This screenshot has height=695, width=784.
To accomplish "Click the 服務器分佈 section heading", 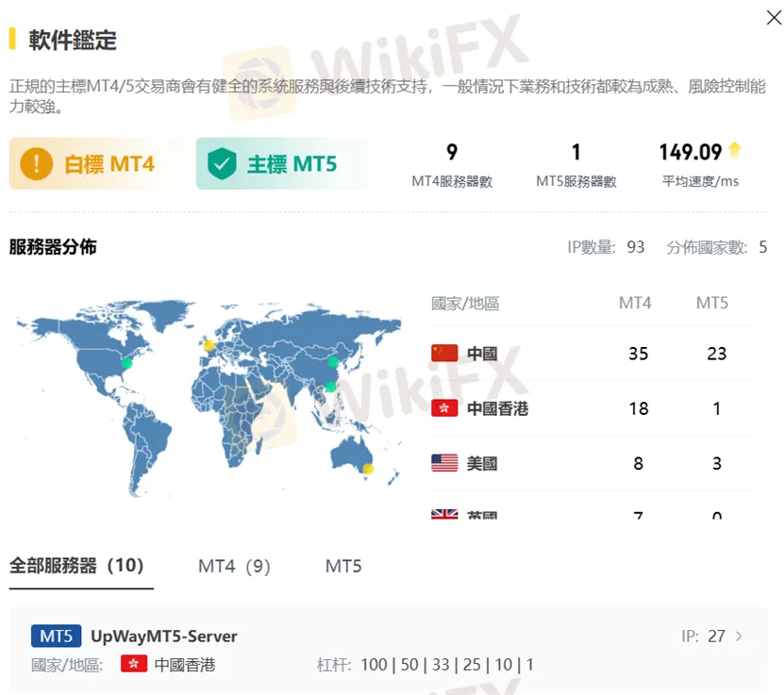I will [x=53, y=247].
